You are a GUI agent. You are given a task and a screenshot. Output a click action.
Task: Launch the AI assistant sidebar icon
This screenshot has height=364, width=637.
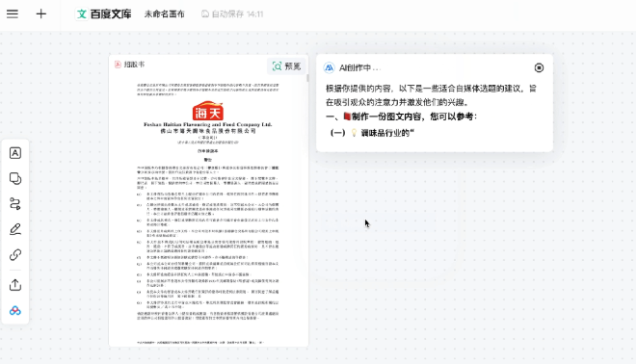(x=15, y=310)
